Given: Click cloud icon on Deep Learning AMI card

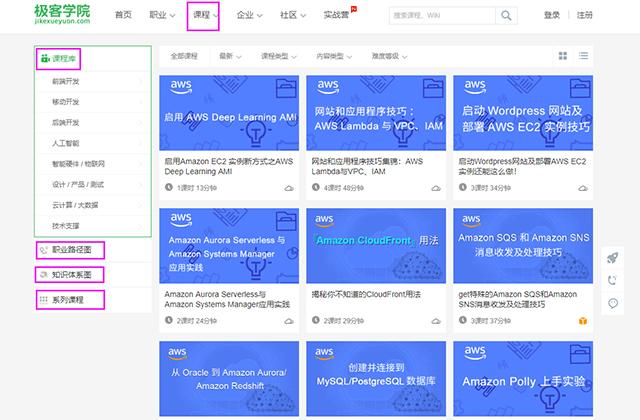Looking at the screenshot, I should point(289,188).
